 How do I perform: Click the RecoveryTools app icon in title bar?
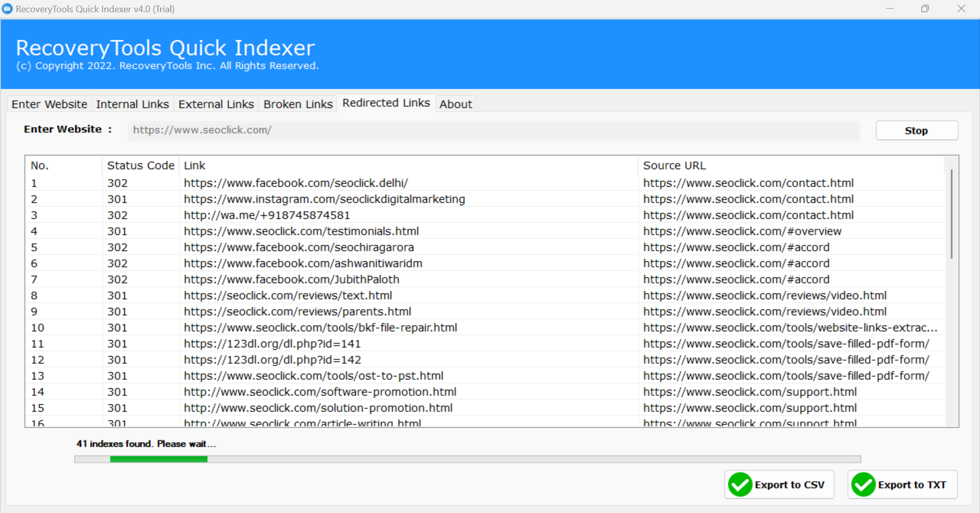click(7, 9)
